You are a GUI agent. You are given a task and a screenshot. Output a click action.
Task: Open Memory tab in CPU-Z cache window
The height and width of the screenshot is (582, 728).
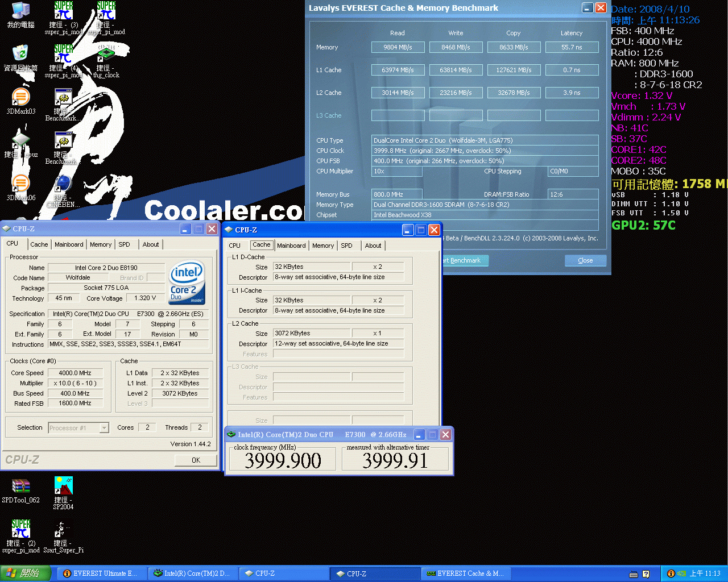(x=323, y=246)
